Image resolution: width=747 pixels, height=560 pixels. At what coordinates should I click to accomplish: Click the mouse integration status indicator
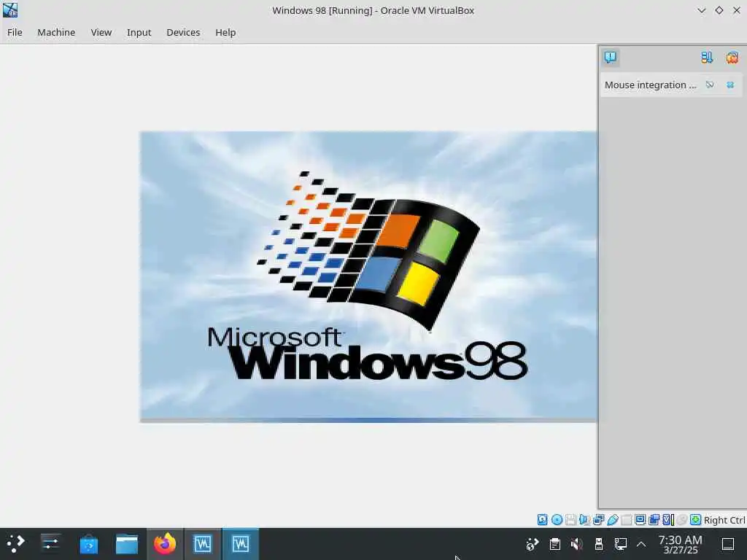point(682,519)
